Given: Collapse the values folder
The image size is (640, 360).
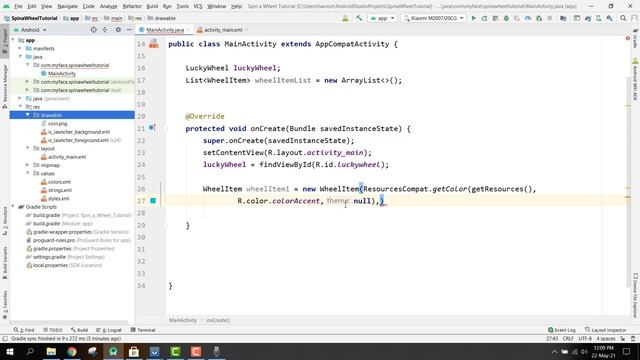Looking at the screenshot, I should pos(27,173).
